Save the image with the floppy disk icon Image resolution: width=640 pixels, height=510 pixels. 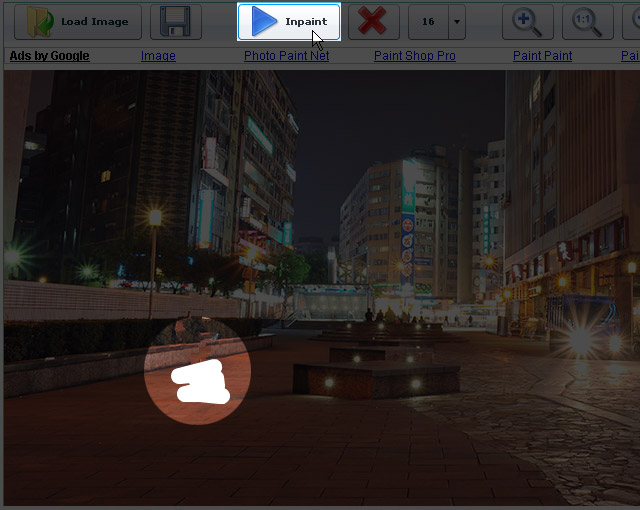[x=176, y=22]
